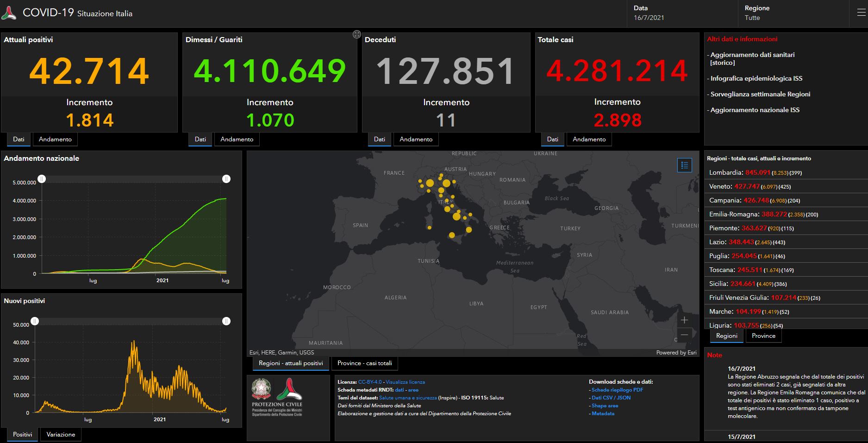Show Province - casi totali map tab

pyautogui.click(x=364, y=363)
